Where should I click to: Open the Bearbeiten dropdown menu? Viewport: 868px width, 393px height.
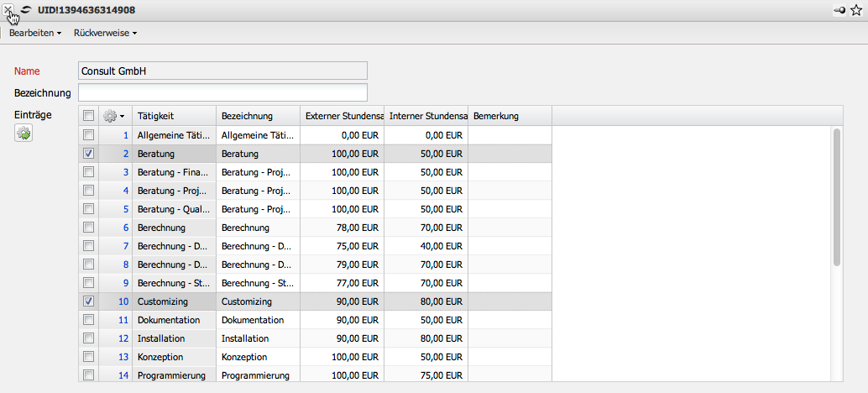(35, 33)
